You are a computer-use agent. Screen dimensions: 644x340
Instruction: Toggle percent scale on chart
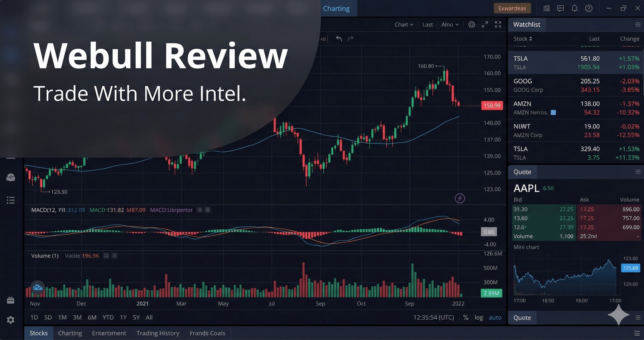[466, 317]
